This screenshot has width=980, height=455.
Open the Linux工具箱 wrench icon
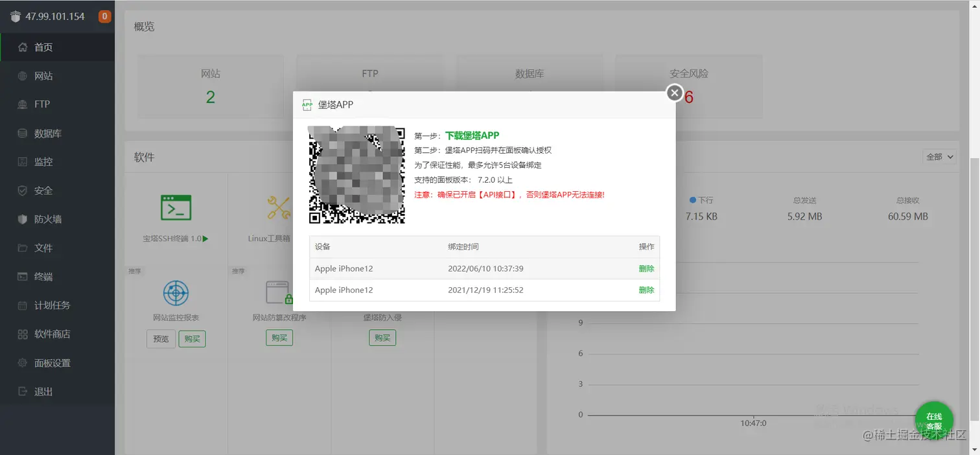[279, 207]
